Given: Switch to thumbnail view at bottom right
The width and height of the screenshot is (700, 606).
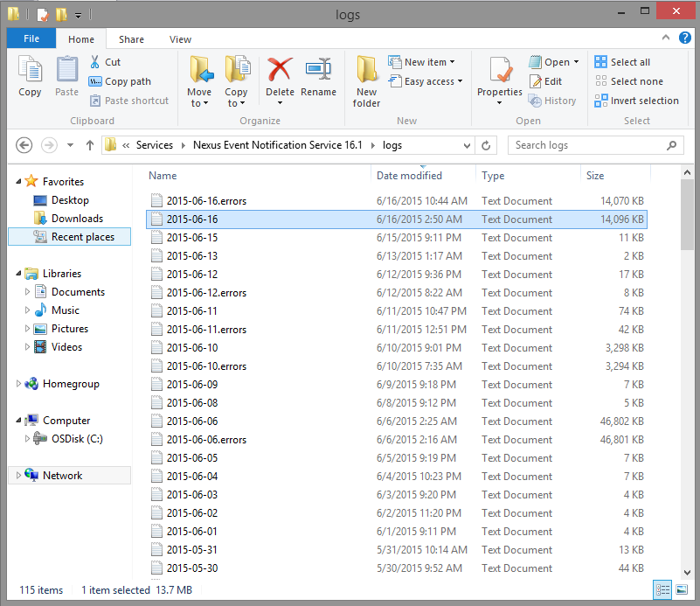Looking at the screenshot, I should click(x=683, y=589).
